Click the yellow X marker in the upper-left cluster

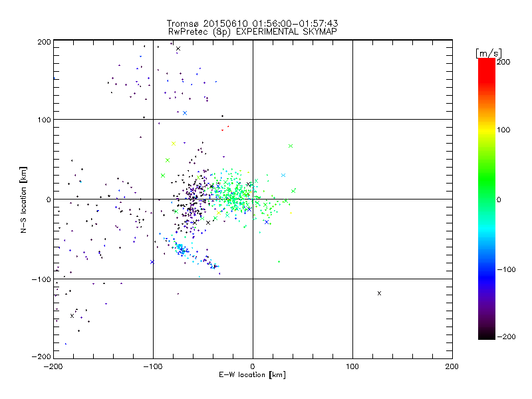[174, 144]
